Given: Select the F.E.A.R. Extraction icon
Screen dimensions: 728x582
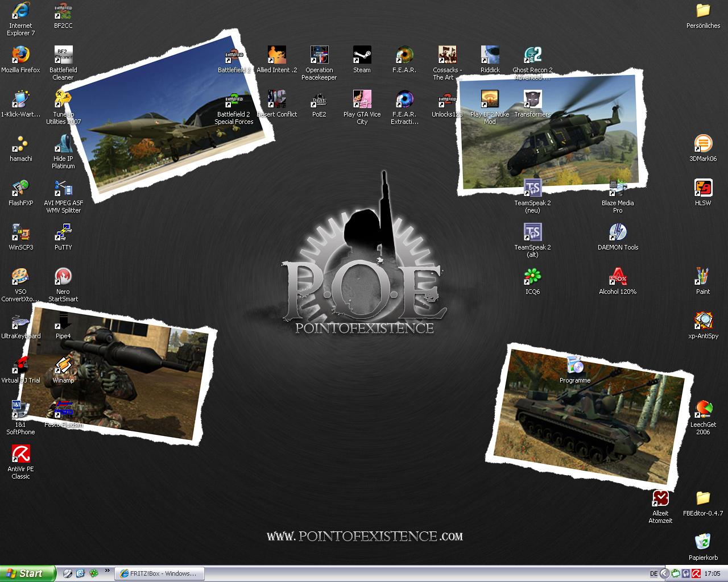Looking at the screenshot, I should [x=404, y=99].
